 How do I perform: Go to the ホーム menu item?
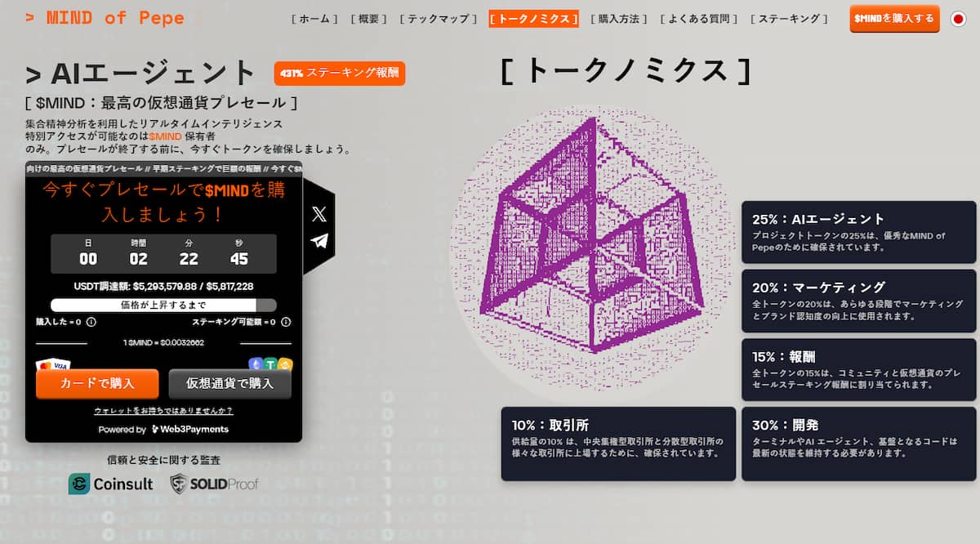(x=314, y=19)
